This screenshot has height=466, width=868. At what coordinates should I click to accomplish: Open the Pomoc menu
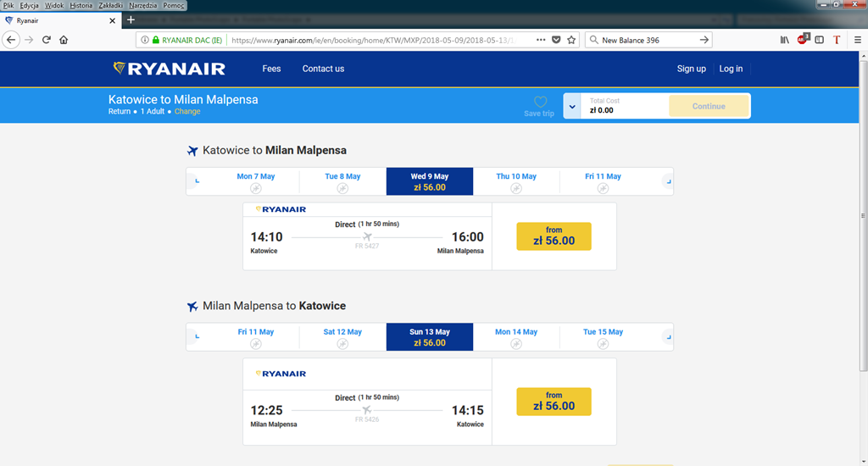(x=173, y=6)
